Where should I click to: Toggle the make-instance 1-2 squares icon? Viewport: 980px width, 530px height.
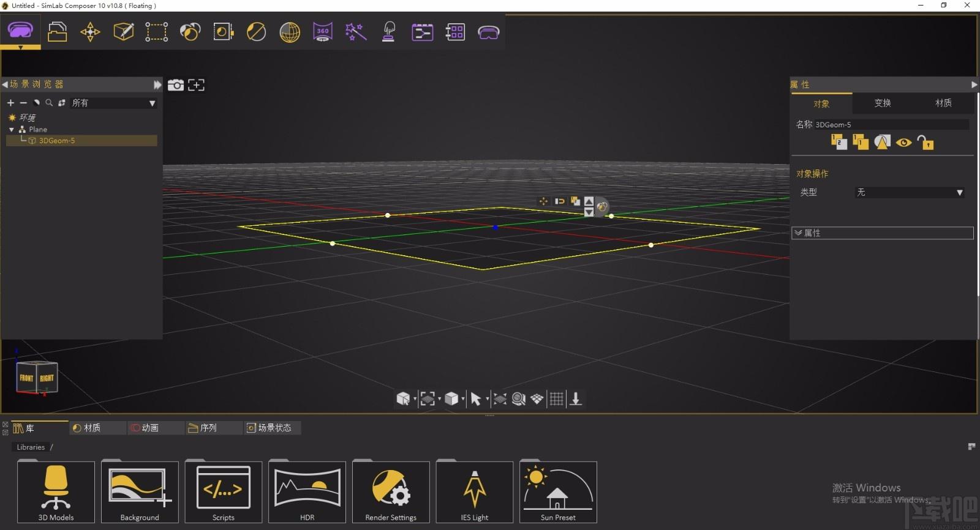click(x=839, y=142)
